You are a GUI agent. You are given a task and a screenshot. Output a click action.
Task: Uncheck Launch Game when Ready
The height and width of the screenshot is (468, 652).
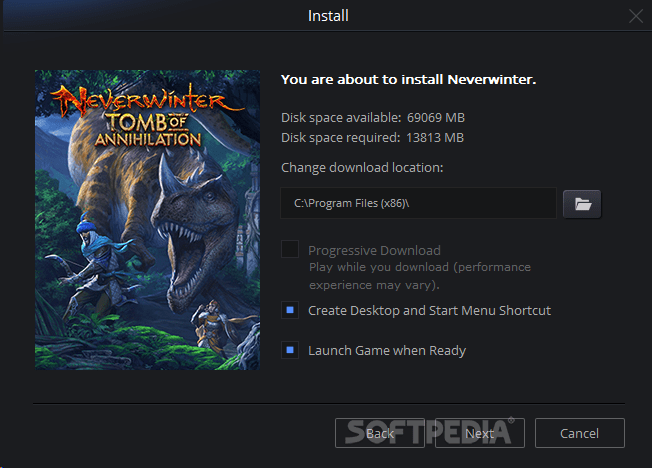(x=290, y=350)
